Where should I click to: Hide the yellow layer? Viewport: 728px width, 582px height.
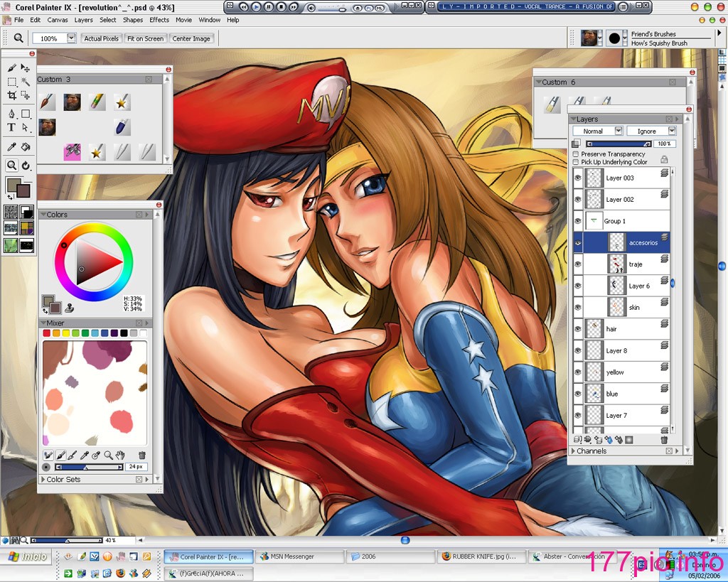[x=578, y=372]
